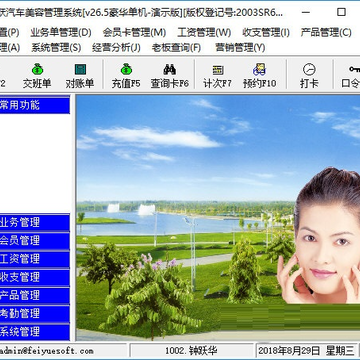Open 查询卡F6 binoculars icon
The height and width of the screenshot is (360, 360).
pos(170,70)
